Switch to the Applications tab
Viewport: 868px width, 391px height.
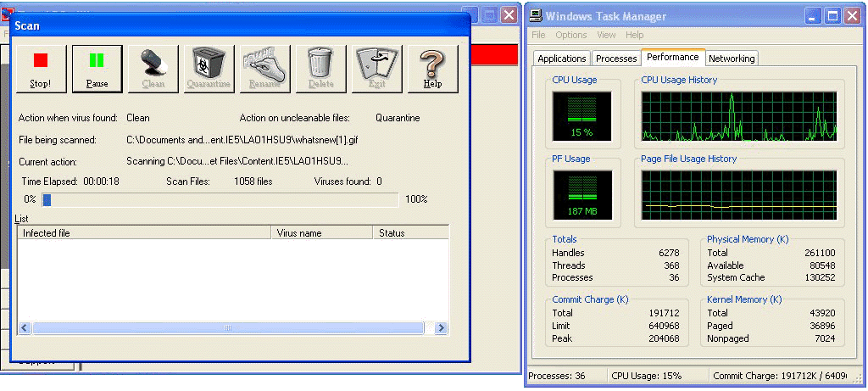pyautogui.click(x=562, y=59)
